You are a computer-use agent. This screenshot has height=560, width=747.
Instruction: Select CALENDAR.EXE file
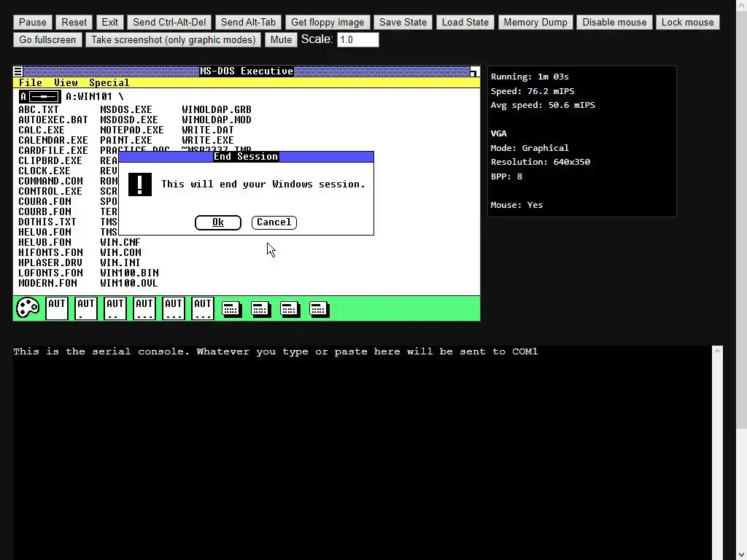53,141
